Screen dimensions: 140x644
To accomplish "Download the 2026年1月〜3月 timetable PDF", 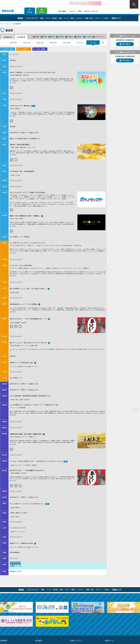I will pyautogui.click(x=125, y=44).
